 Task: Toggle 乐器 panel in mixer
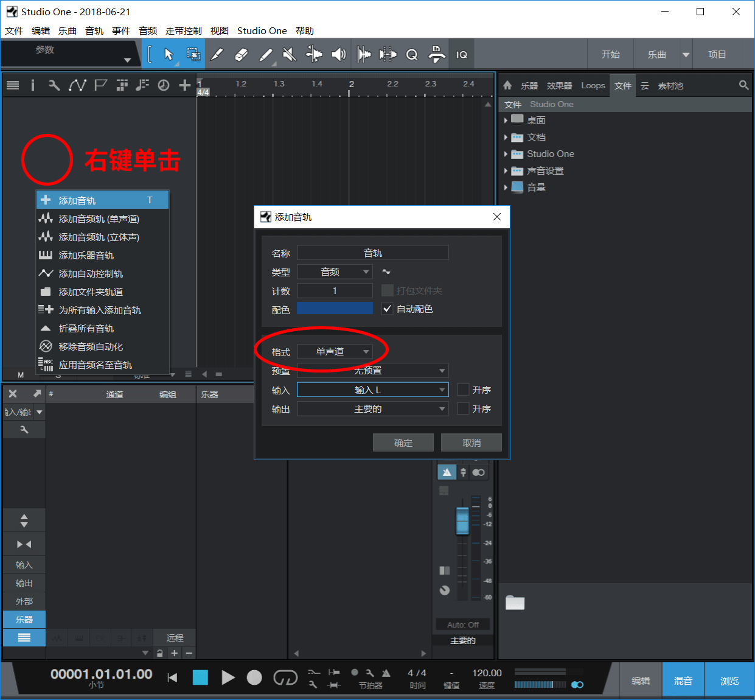pos(24,620)
